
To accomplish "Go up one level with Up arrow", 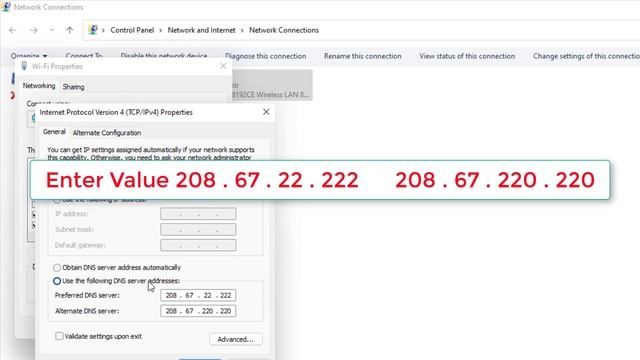I will click(69, 30).
